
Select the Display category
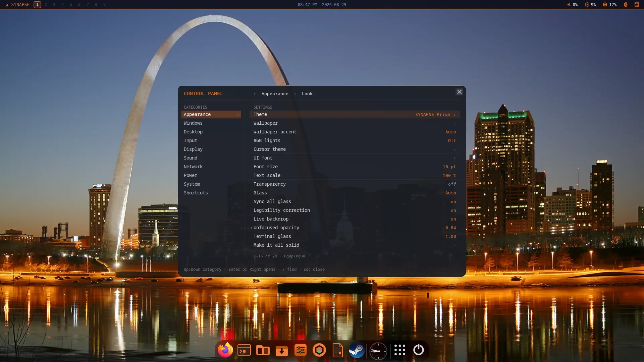[211, 149]
